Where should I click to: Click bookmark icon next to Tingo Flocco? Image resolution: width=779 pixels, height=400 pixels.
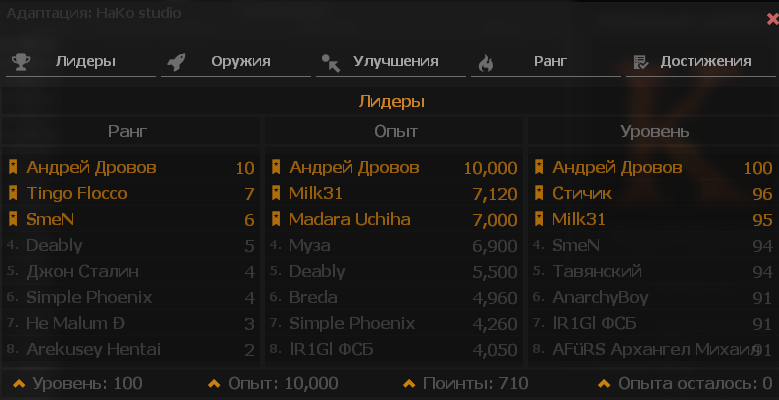pyautogui.click(x=13, y=193)
